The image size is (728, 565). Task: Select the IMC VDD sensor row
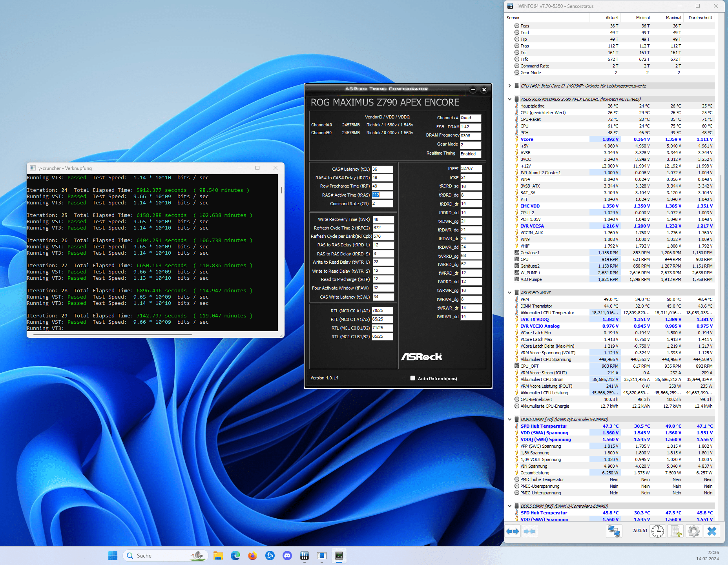coord(614,206)
